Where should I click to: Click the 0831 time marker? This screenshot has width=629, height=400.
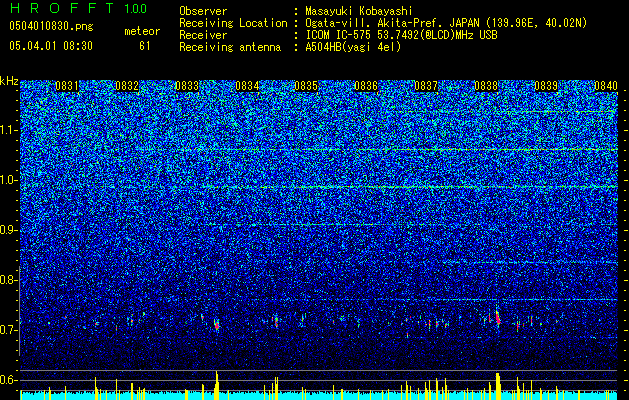67,86
